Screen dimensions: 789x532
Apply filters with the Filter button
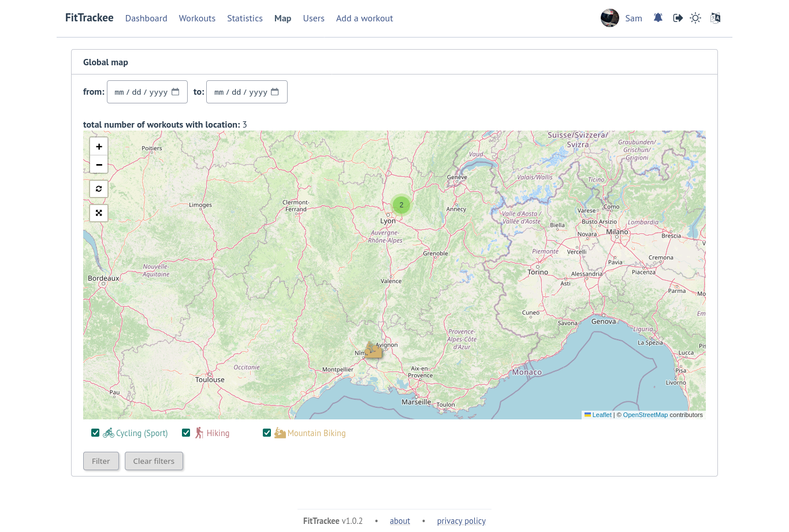[x=101, y=461]
